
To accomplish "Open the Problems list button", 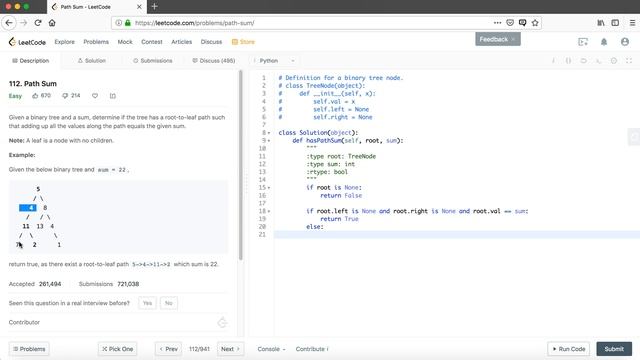I will 29,349.
